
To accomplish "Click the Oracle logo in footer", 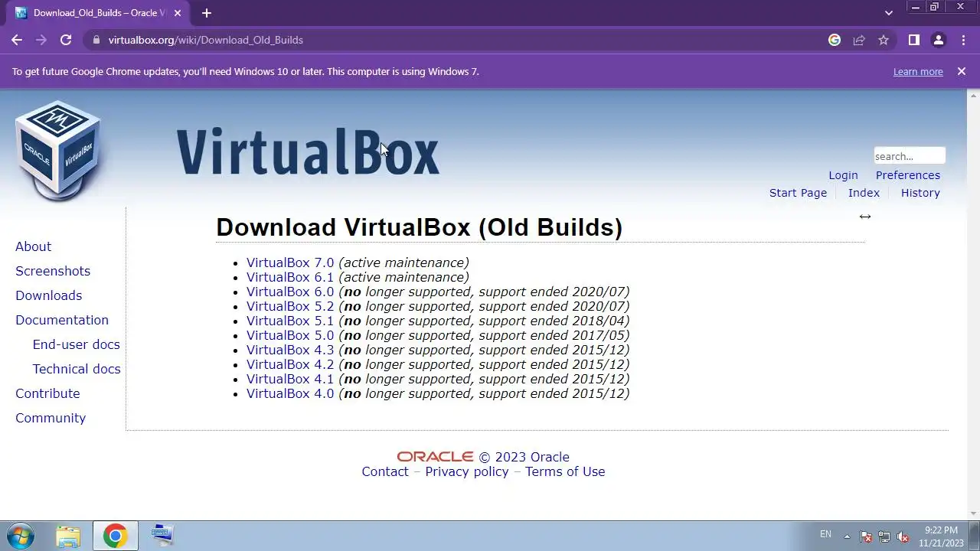I will 435,457.
